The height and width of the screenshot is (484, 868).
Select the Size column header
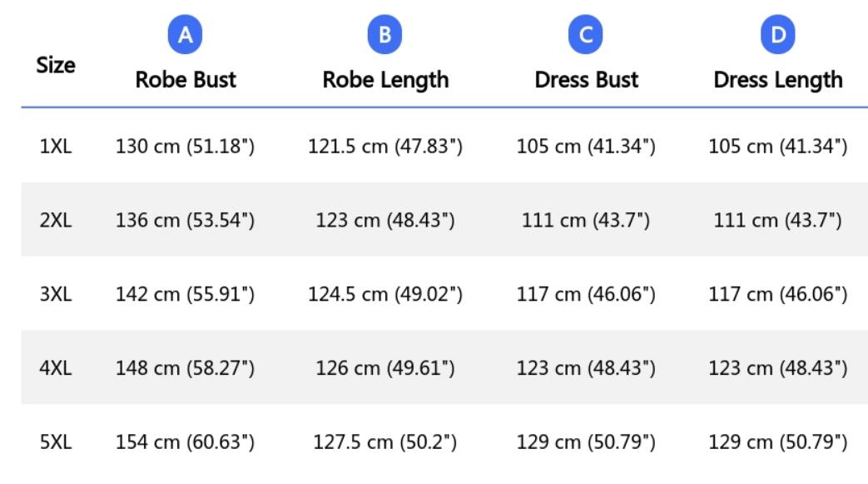(x=56, y=66)
